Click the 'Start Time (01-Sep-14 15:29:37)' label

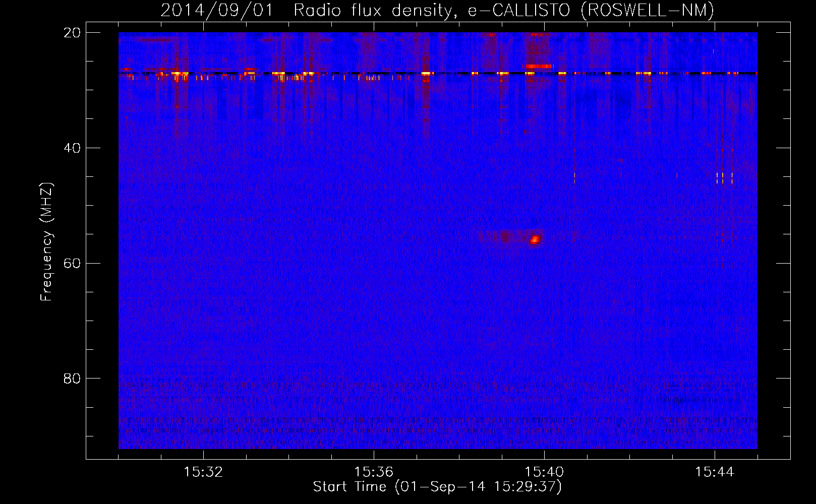click(437, 487)
